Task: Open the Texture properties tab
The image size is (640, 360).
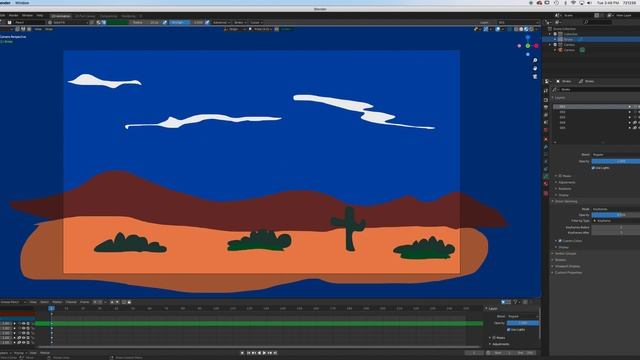Action: (x=546, y=193)
